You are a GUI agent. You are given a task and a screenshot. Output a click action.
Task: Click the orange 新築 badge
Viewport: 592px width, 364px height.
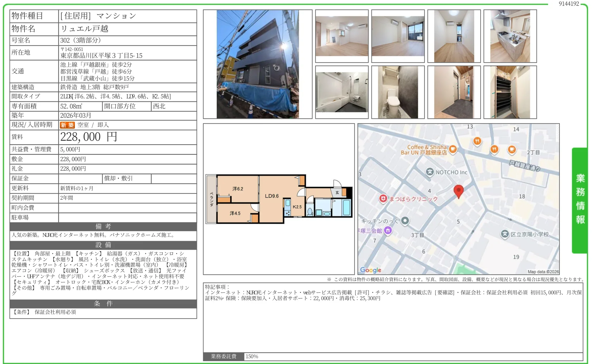tap(67, 125)
